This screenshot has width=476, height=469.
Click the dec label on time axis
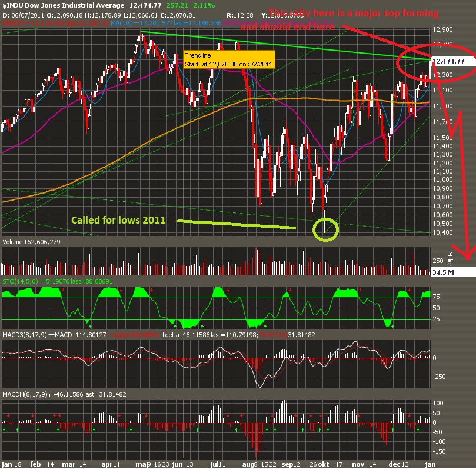click(394, 464)
